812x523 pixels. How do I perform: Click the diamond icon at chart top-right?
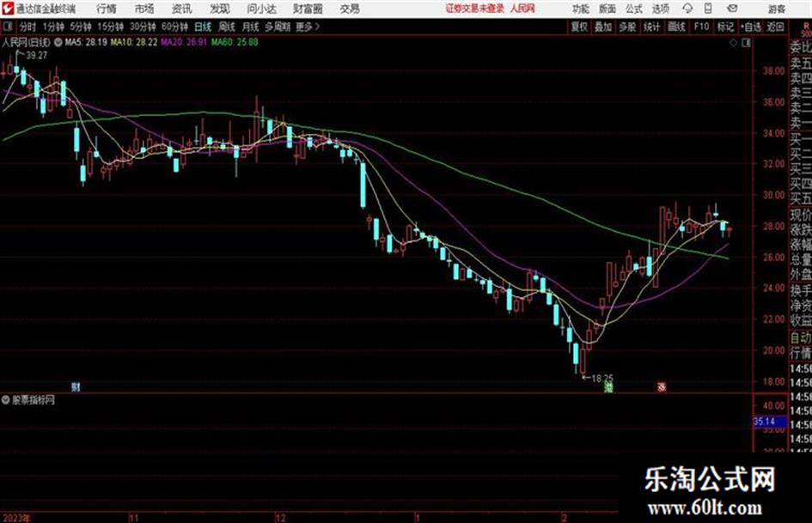pos(733,43)
